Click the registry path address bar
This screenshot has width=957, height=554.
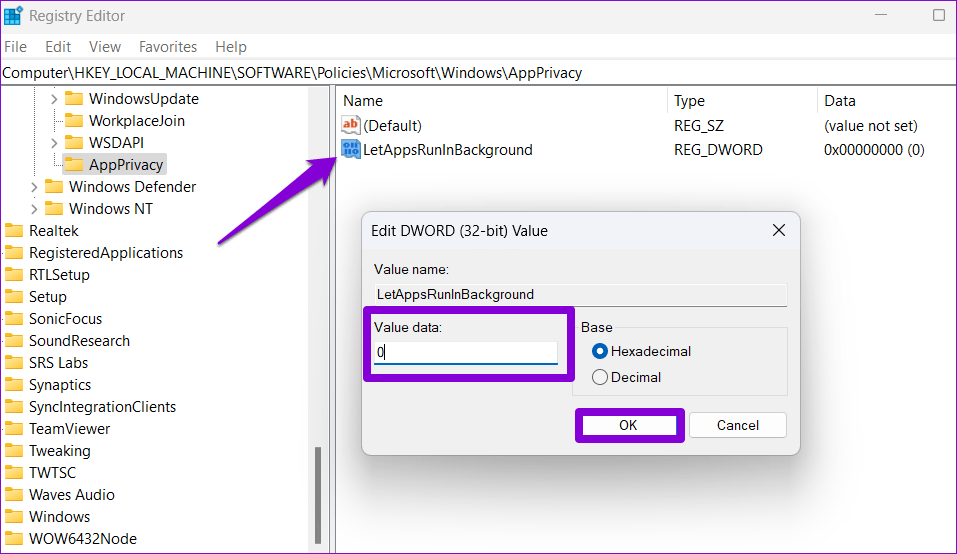click(x=478, y=73)
